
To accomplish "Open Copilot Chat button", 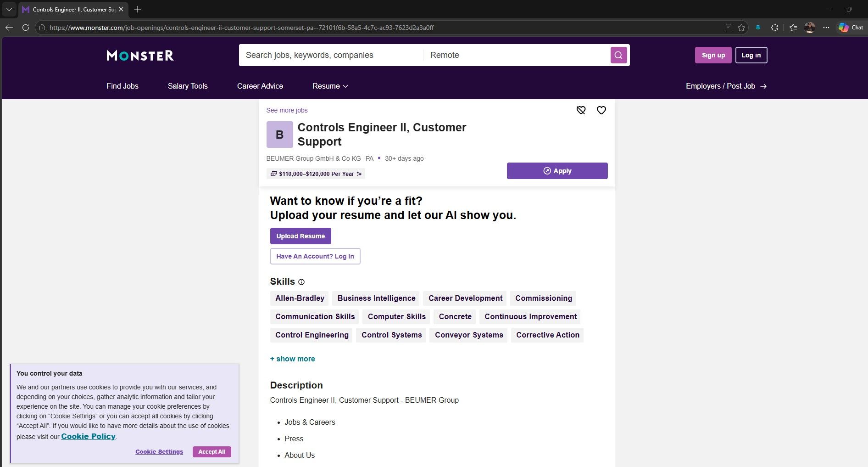I will [851, 28].
